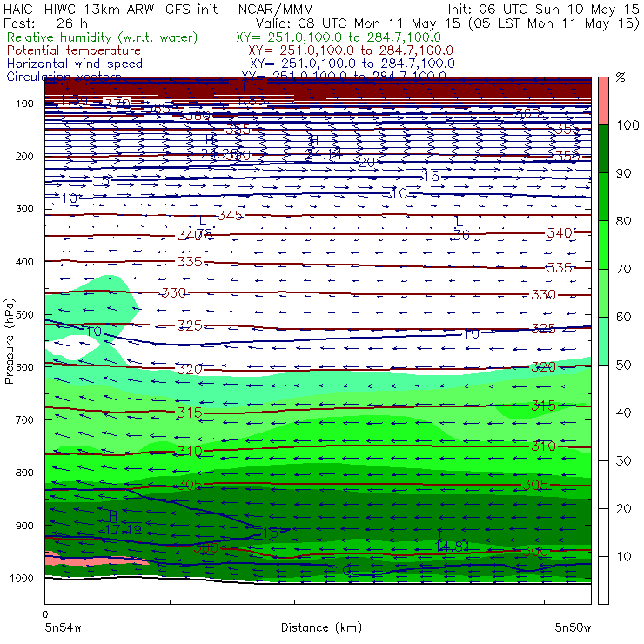
Task: Click the 'HAIC-HIWC 13km ARW-GFS init' title
Action: point(111,10)
